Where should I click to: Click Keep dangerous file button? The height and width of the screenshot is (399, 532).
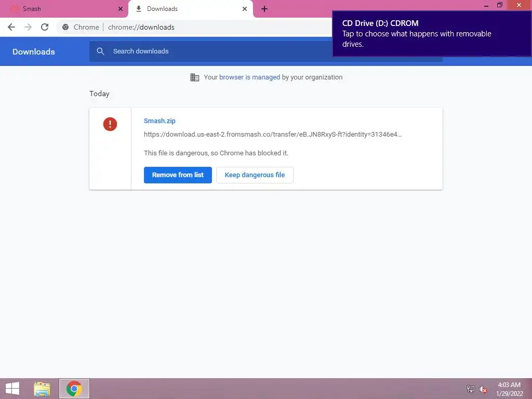point(255,175)
